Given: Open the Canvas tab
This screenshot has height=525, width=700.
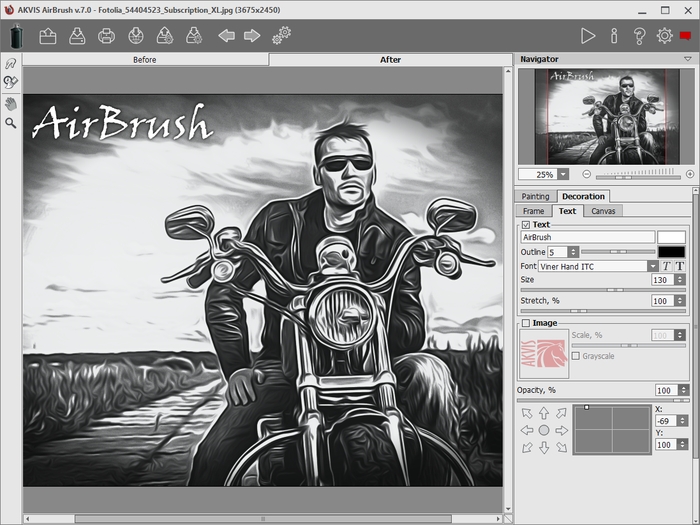Looking at the screenshot, I should [603, 211].
